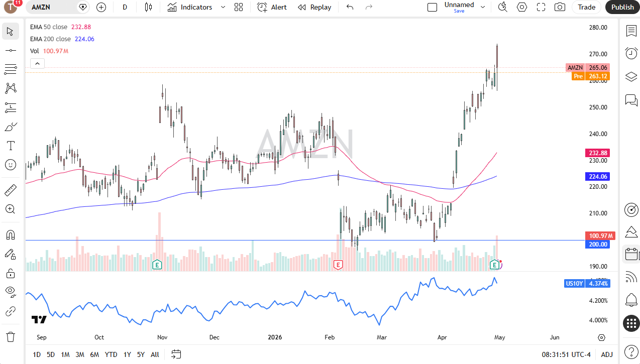Image resolution: width=640 pixels, height=364 pixels.
Task: Open the AMZN symbol search field
Action: pos(58,7)
